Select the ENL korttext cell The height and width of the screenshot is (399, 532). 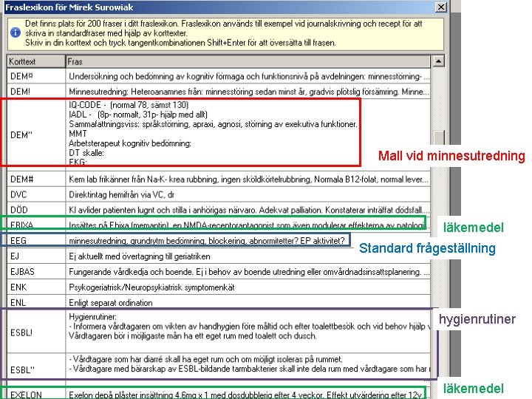(x=36, y=302)
